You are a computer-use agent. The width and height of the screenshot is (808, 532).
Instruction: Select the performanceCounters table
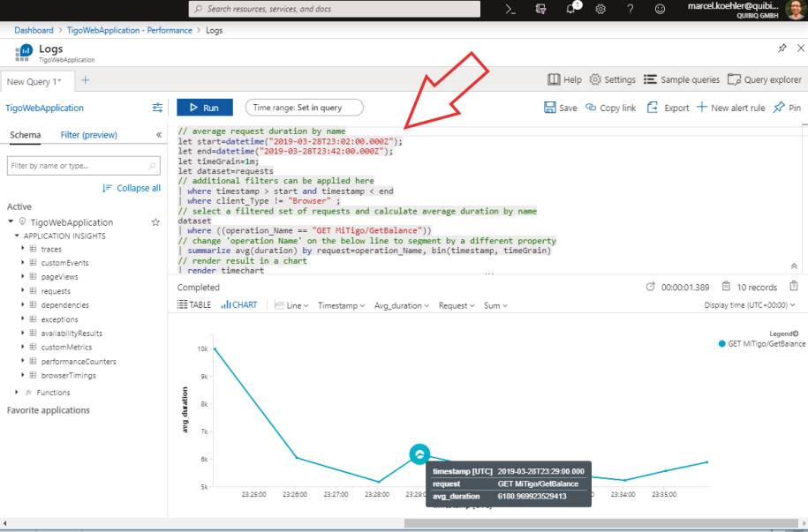(x=79, y=362)
